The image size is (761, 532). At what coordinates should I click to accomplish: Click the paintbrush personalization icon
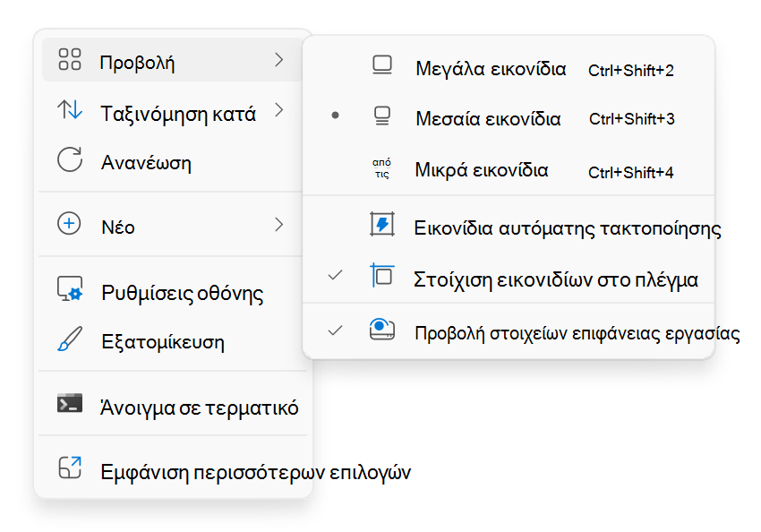click(70, 339)
